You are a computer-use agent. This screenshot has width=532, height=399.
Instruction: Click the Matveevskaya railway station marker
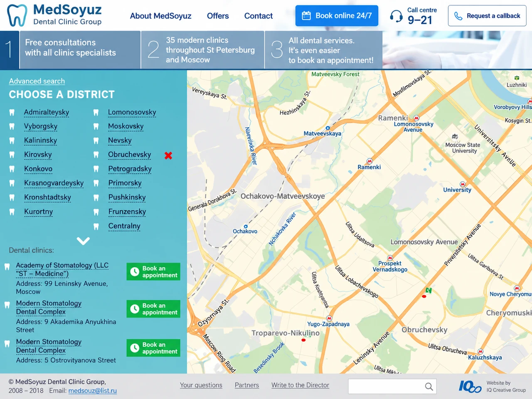328,128
